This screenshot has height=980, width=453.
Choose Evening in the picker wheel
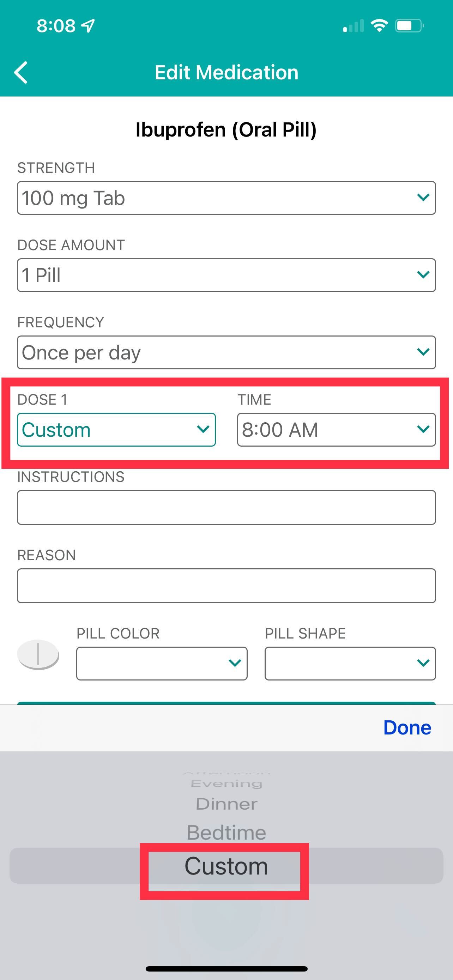click(226, 783)
